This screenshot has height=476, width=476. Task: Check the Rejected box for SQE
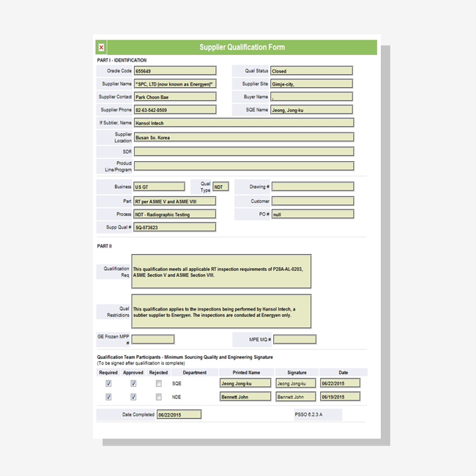click(x=158, y=384)
